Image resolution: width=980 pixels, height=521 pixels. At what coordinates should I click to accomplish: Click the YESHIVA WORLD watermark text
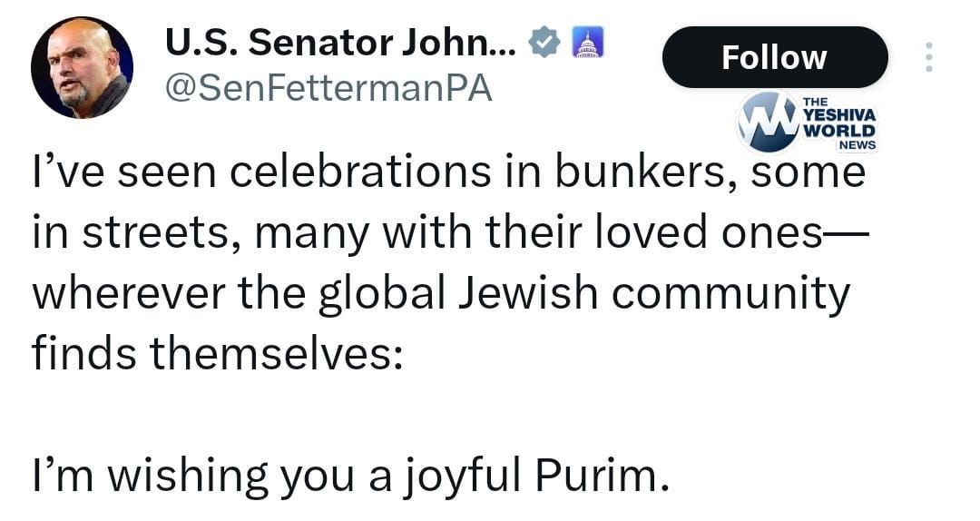pos(839,122)
